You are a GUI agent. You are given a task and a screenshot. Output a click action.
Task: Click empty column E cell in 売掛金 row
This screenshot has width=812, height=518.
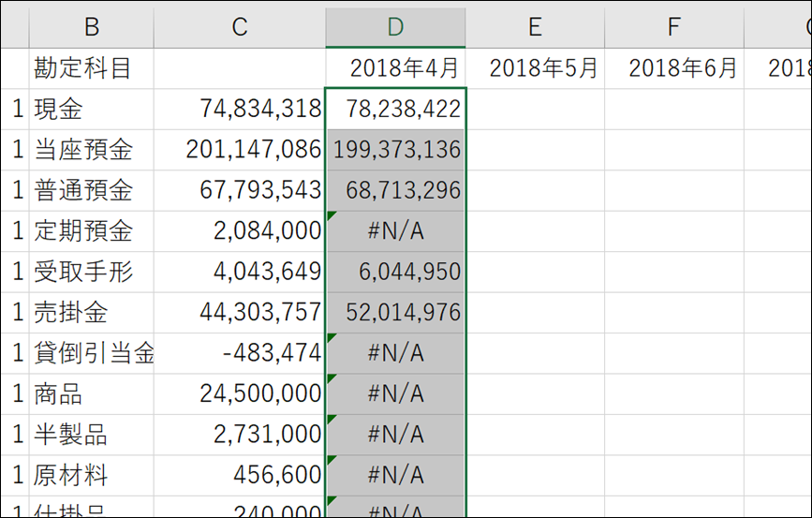[535, 312]
